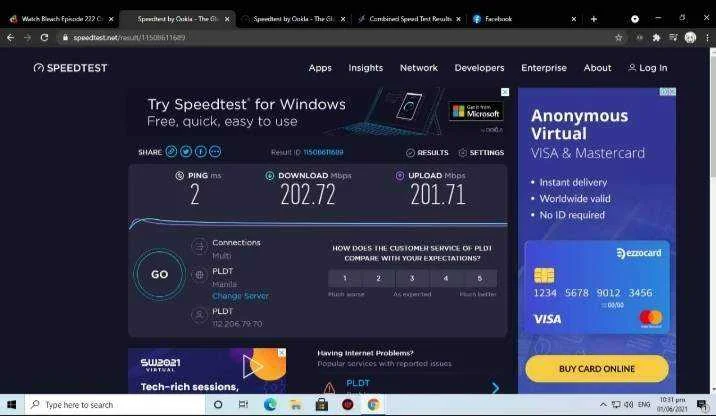Open the Insights menu item

pyautogui.click(x=366, y=68)
